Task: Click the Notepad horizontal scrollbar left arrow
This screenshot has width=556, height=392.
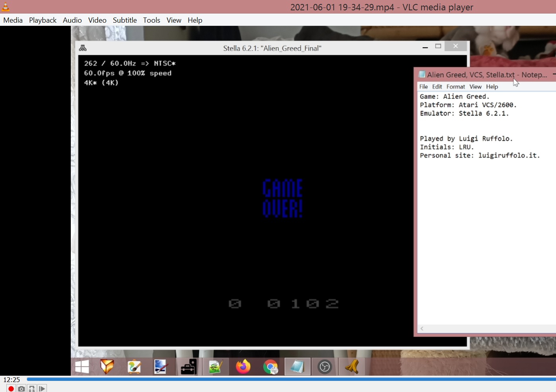Action: 422,328
